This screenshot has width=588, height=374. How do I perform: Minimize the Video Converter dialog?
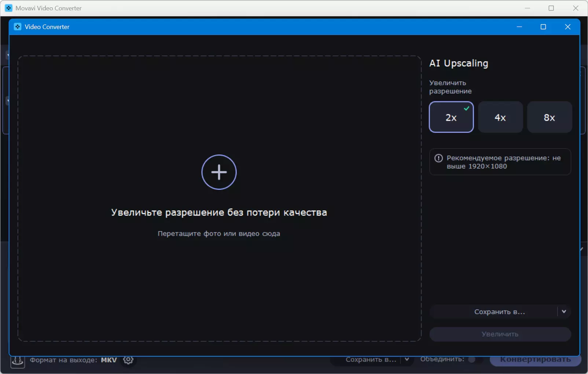coord(519,27)
